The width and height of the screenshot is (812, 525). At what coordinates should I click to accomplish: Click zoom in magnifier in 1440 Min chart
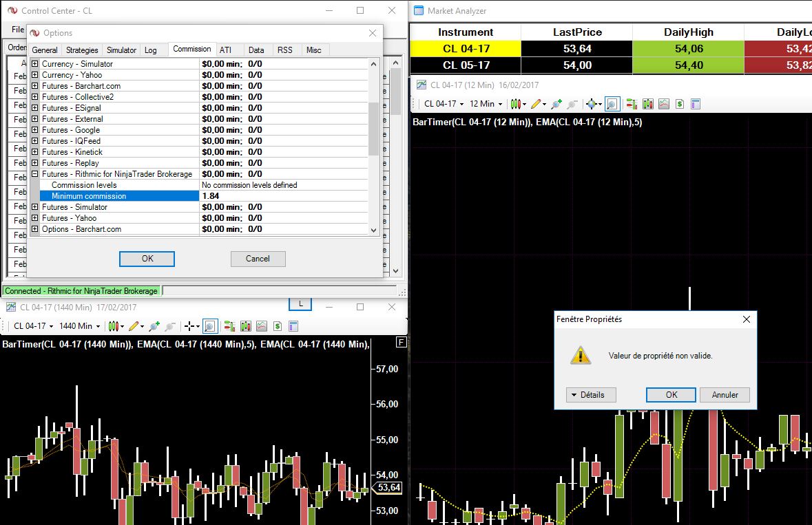click(x=154, y=326)
